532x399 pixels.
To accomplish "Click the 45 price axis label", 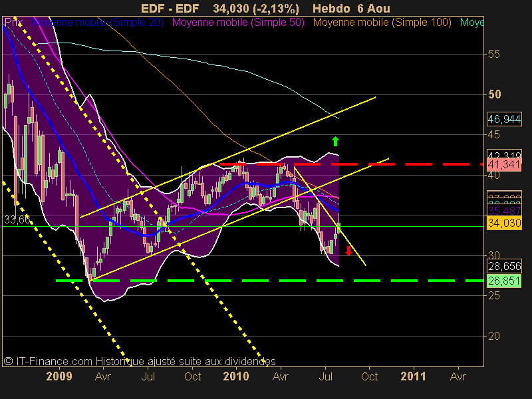I will point(494,135).
